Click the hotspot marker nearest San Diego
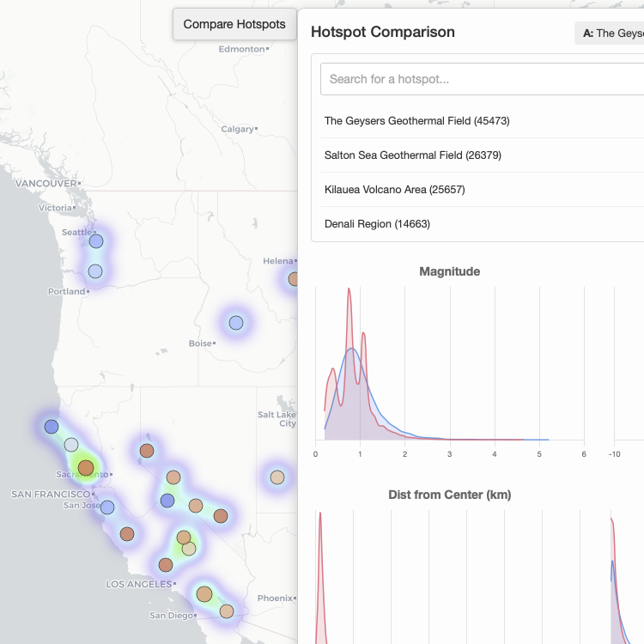The image size is (644, 644). coord(227,611)
